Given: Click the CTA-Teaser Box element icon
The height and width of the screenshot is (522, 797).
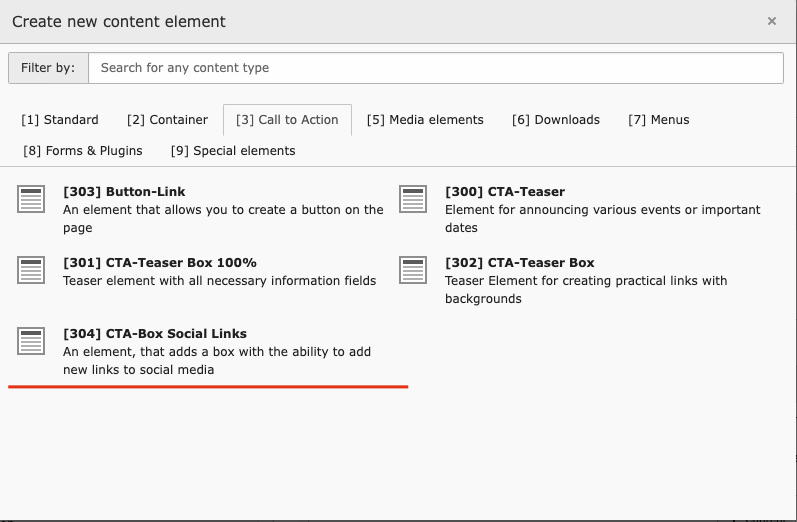Looking at the screenshot, I should (x=414, y=269).
